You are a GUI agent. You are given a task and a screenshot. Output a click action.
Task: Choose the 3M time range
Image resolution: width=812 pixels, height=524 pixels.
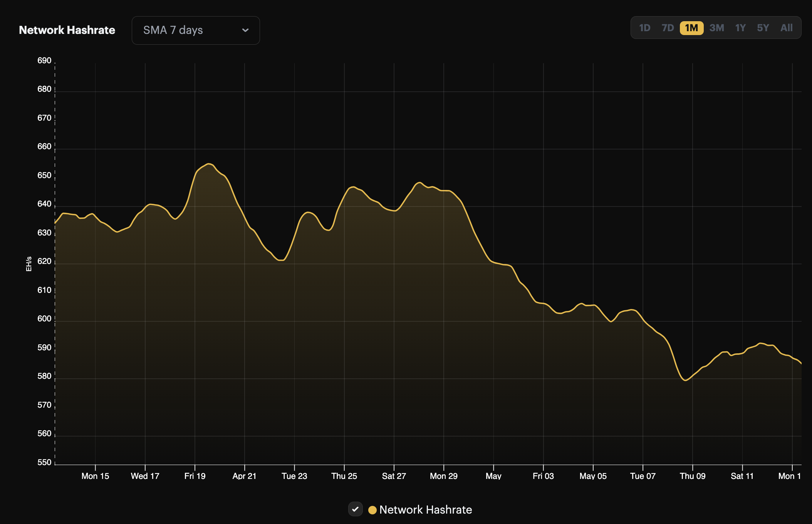717,28
